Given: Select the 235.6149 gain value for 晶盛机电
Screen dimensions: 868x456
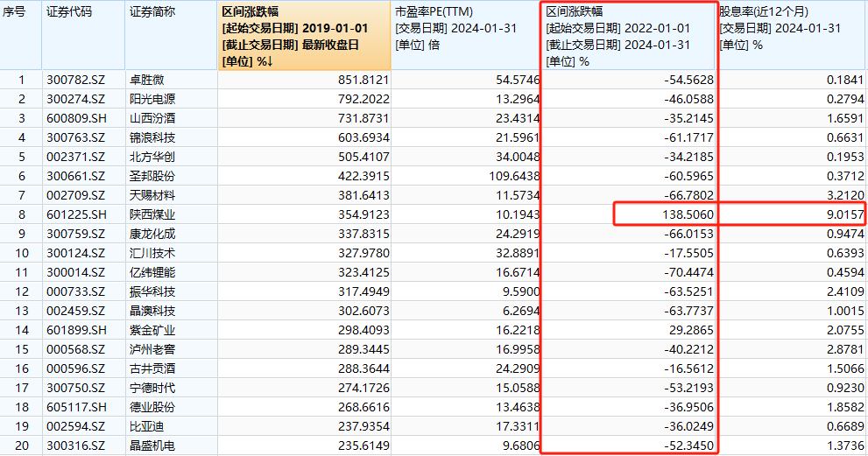Looking at the screenshot, I should (x=363, y=445).
